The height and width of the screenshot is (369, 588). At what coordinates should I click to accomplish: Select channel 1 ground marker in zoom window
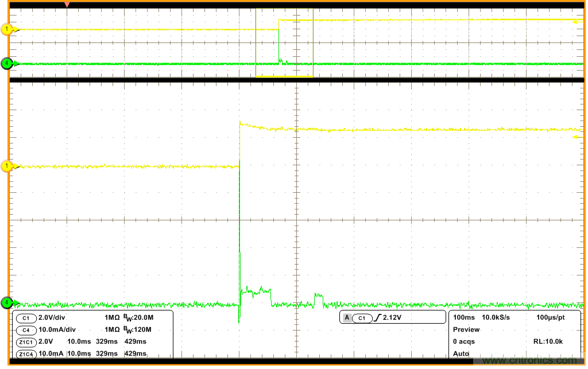7,166
